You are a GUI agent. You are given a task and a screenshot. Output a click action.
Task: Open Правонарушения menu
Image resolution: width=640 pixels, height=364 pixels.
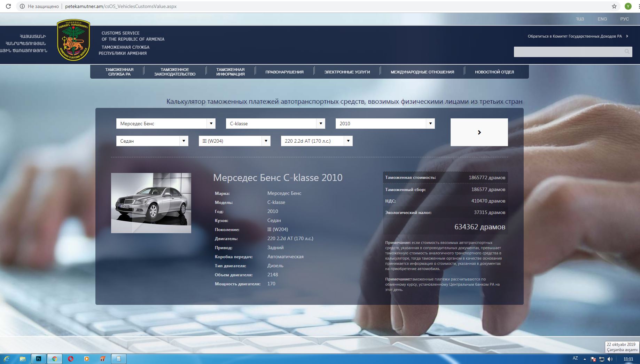coord(284,72)
